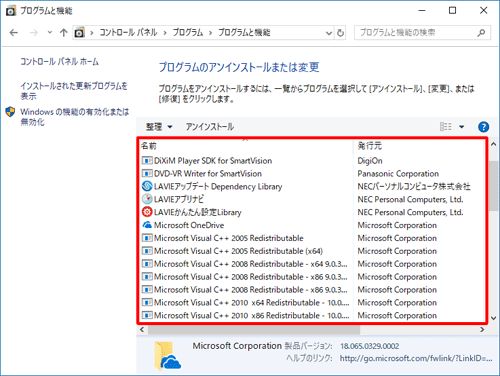Click the DVD-VR Writer program icon

tap(147, 174)
